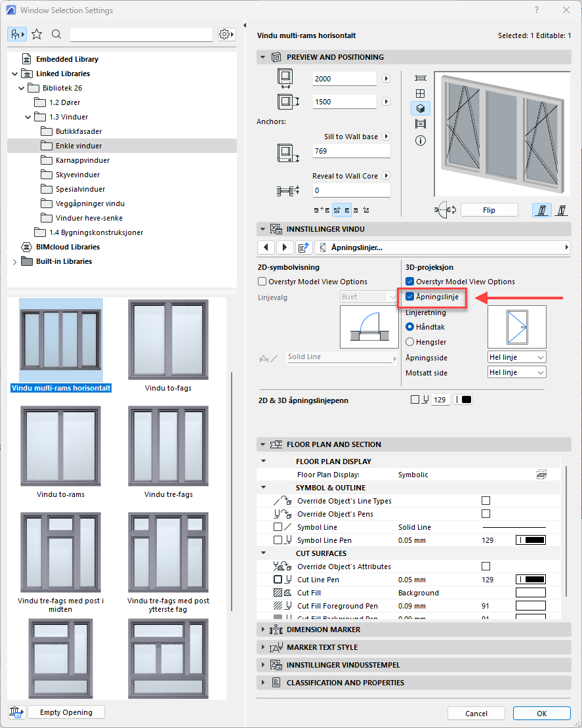
Task: Open the Åpningsside line type dropdown
Action: (516, 357)
